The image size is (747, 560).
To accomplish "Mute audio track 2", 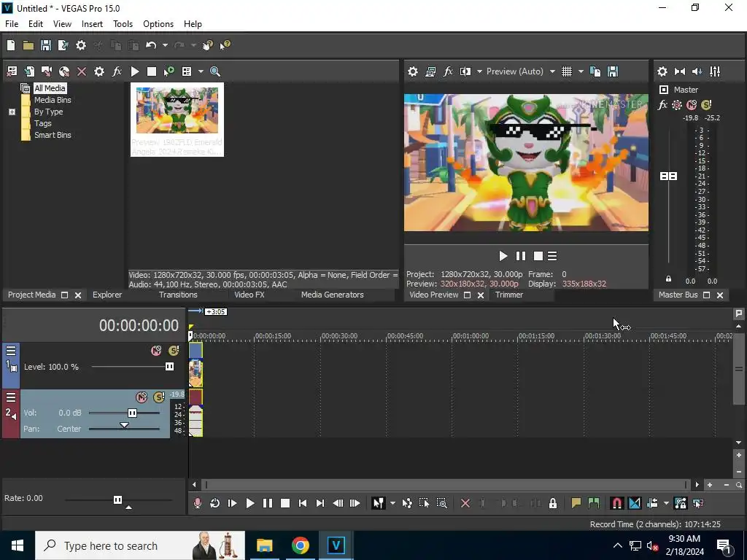I will click(x=142, y=397).
